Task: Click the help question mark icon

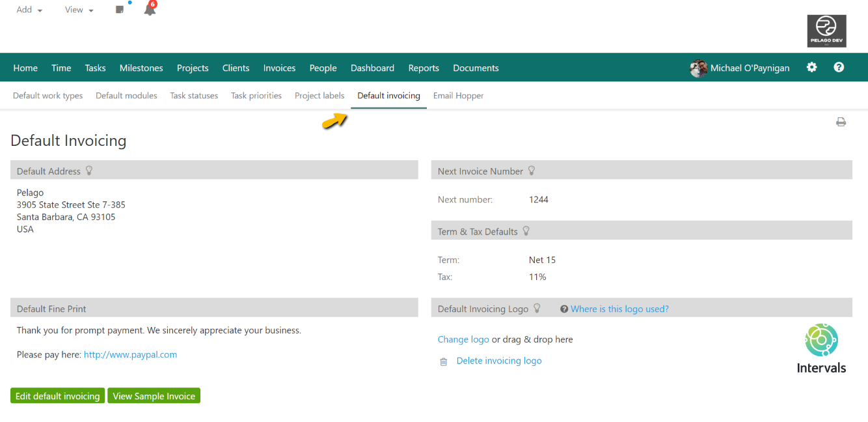Action: coord(839,67)
